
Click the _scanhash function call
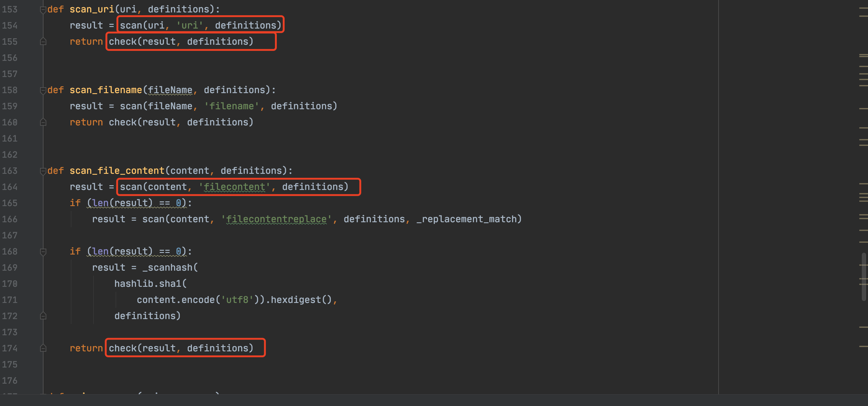(x=167, y=268)
